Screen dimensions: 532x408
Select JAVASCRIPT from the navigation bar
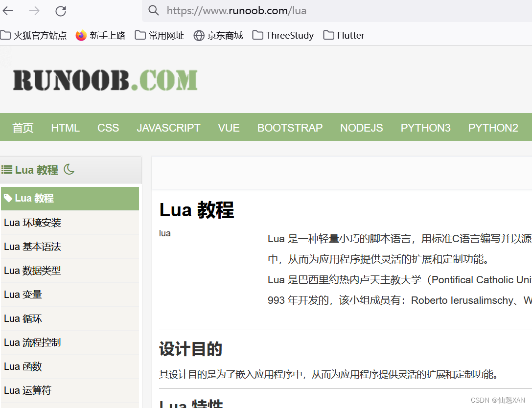click(168, 128)
